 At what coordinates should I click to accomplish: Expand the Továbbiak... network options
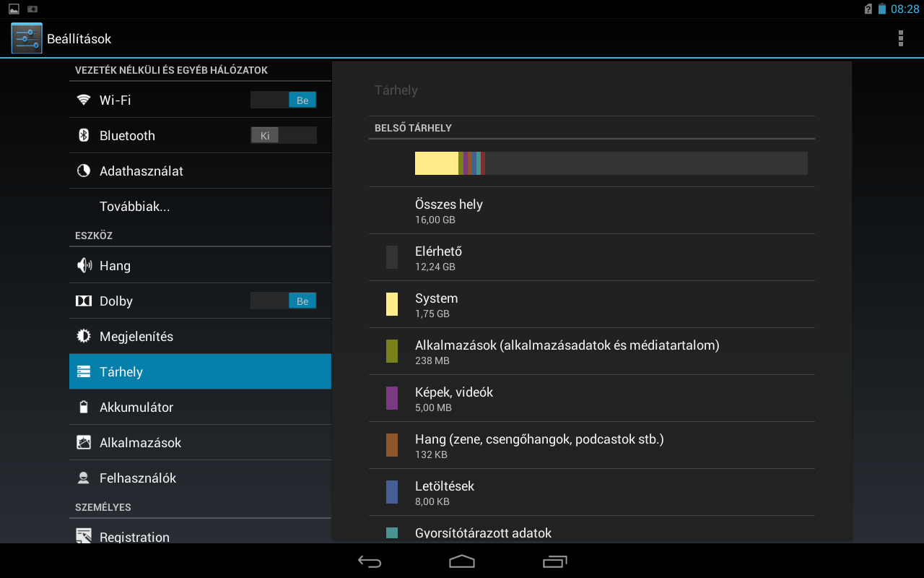[x=135, y=207]
